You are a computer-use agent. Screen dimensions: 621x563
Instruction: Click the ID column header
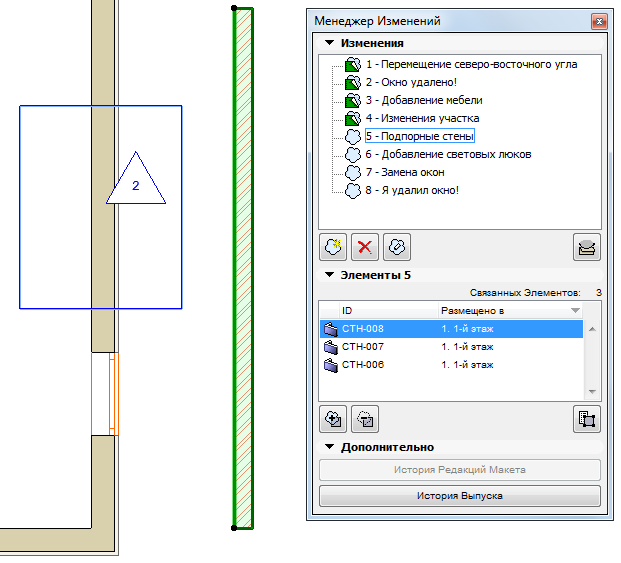point(389,311)
